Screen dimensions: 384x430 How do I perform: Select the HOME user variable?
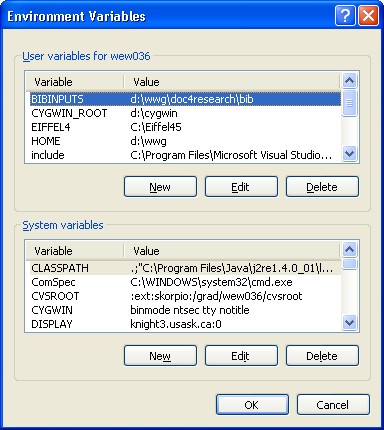point(185,141)
